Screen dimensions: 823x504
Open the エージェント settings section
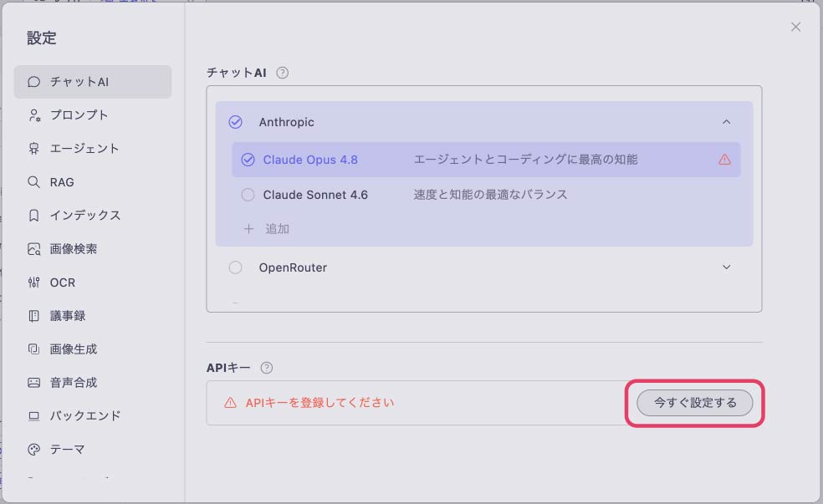point(93,149)
